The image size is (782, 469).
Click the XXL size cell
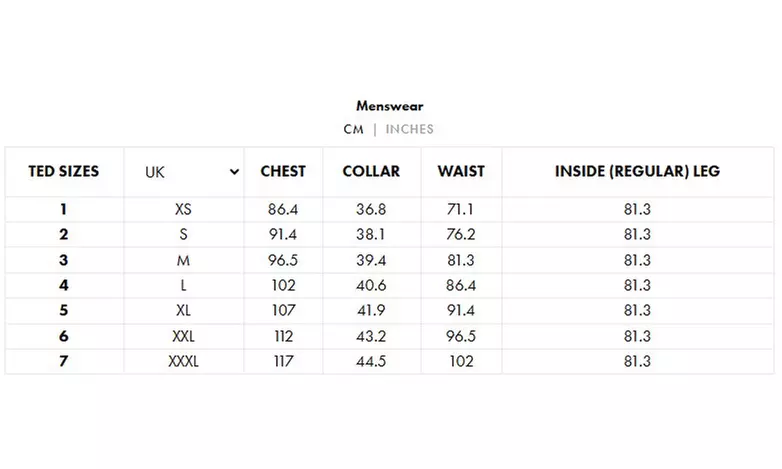183,336
